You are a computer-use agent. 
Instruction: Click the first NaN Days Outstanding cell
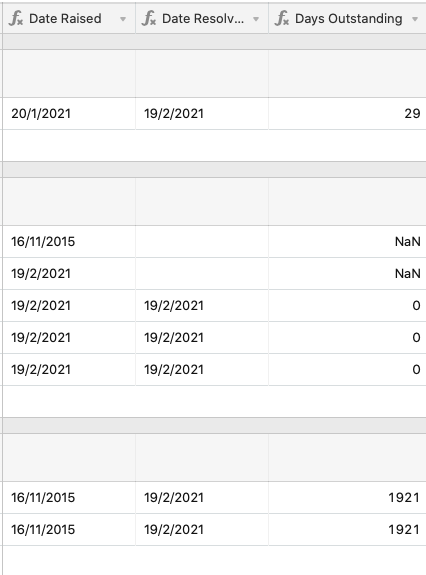[x=347, y=241]
